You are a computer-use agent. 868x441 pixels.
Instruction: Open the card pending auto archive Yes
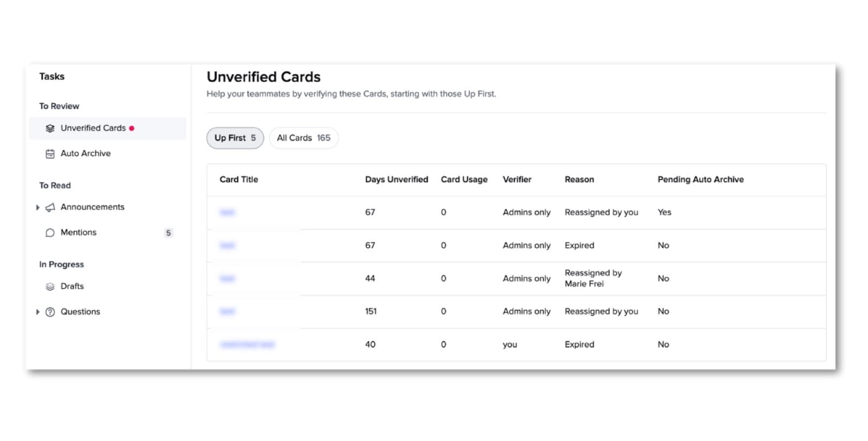point(227,212)
